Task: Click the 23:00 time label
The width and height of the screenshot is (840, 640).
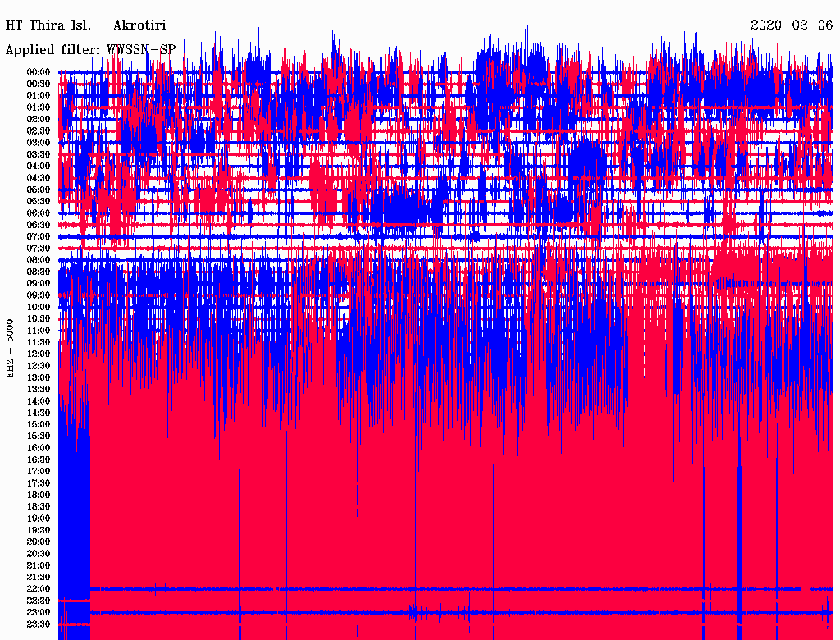Action: (x=39, y=612)
